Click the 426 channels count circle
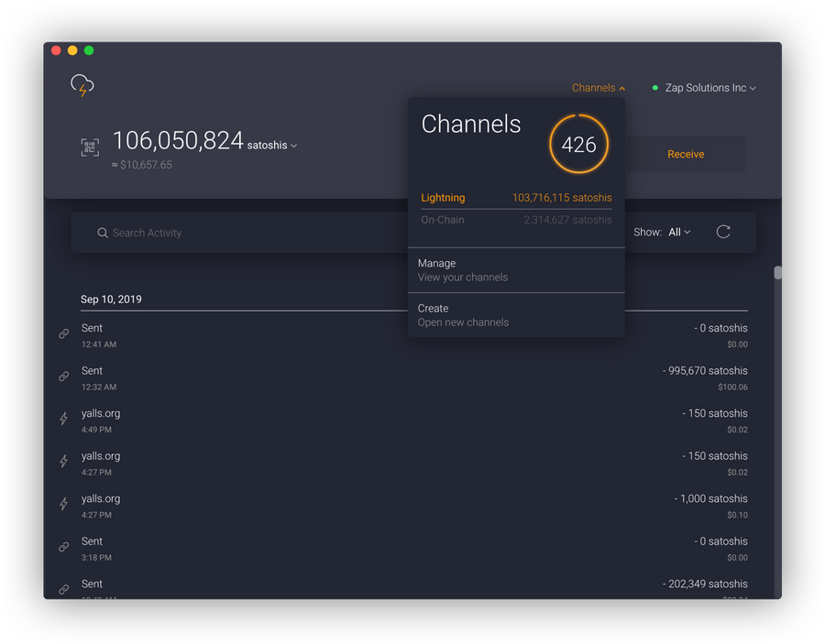Viewport: 825px width, 644px height. (x=578, y=144)
